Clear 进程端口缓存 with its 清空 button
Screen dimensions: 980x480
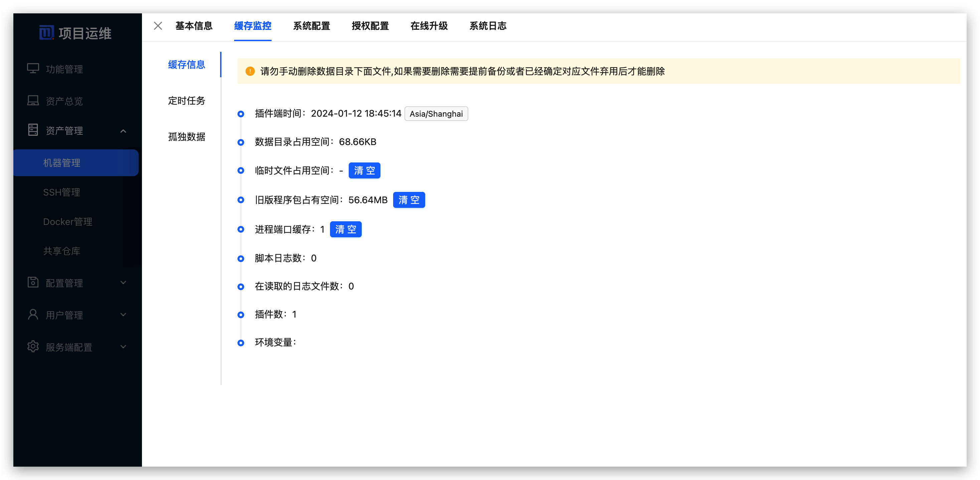pos(345,229)
